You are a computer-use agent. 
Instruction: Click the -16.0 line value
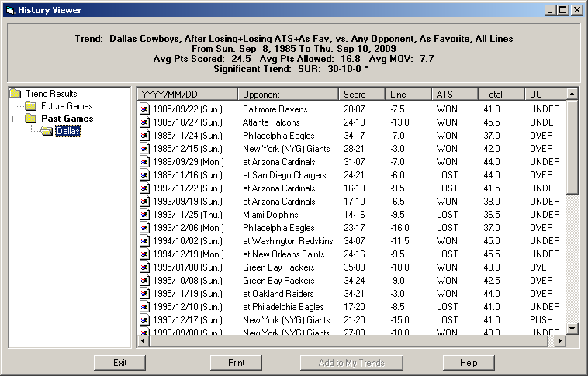pos(399,228)
